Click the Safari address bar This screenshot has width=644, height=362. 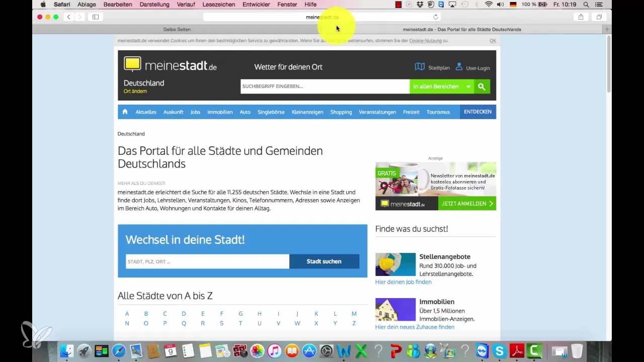pos(322,17)
